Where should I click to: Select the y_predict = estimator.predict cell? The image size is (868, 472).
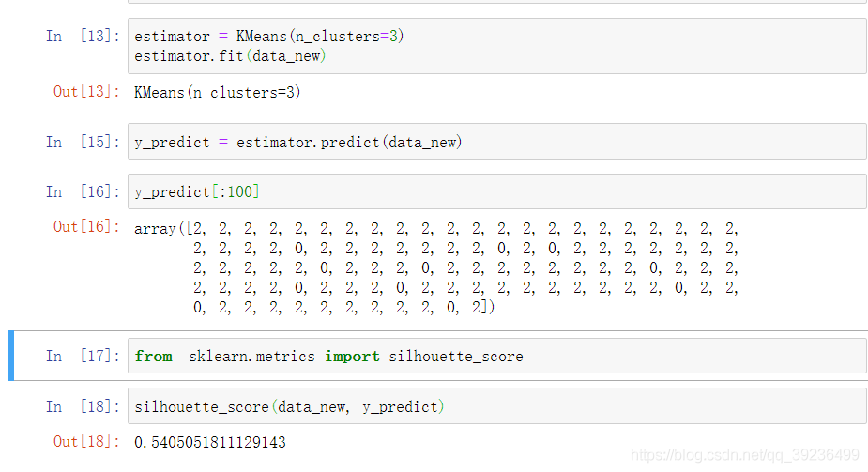(497, 142)
